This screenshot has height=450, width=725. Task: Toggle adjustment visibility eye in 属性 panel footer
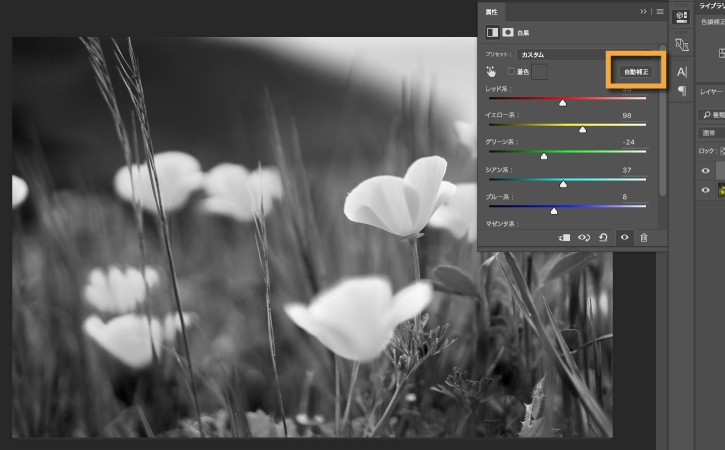coord(624,237)
